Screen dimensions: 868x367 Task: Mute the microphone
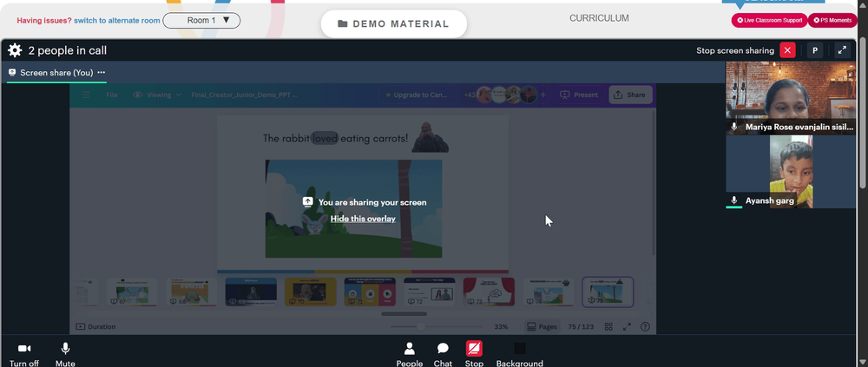click(65, 354)
